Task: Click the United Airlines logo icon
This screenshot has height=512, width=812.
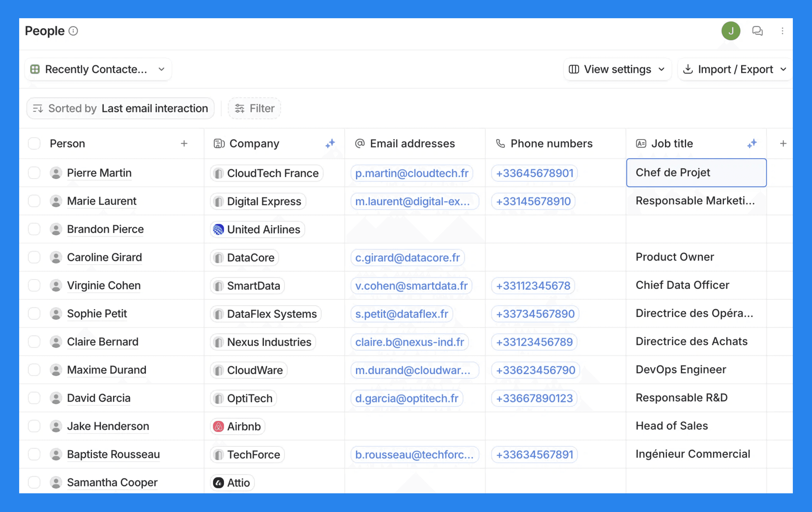Action: (x=218, y=229)
